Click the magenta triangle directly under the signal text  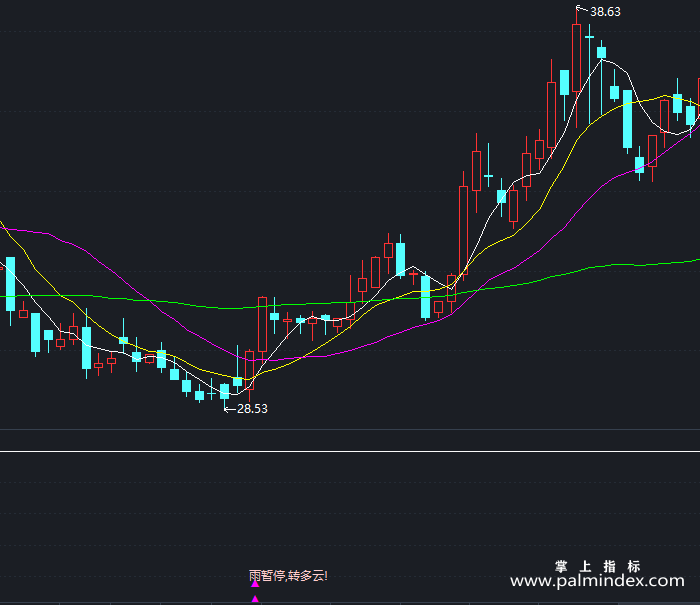point(255,584)
